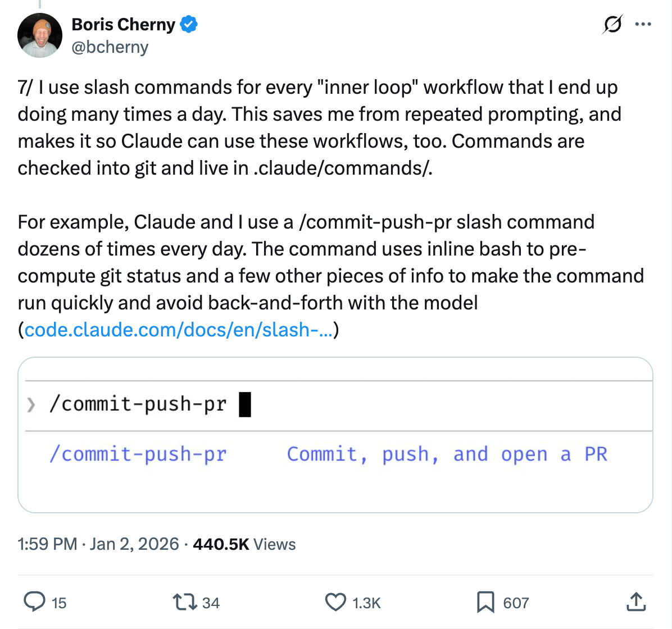Open the three-dot more options menu
Screen dimensions: 672x629
(643, 25)
